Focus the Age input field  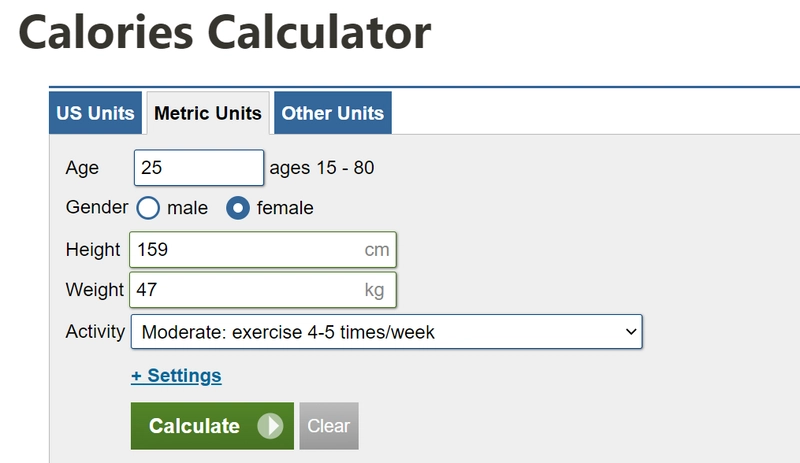(198, 168)
